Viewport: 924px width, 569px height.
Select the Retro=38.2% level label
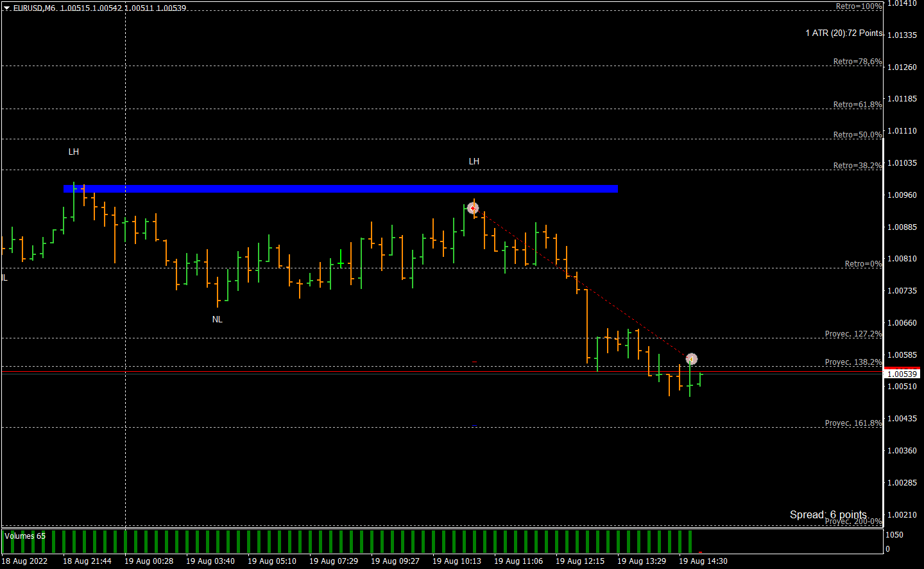[857, 166]
